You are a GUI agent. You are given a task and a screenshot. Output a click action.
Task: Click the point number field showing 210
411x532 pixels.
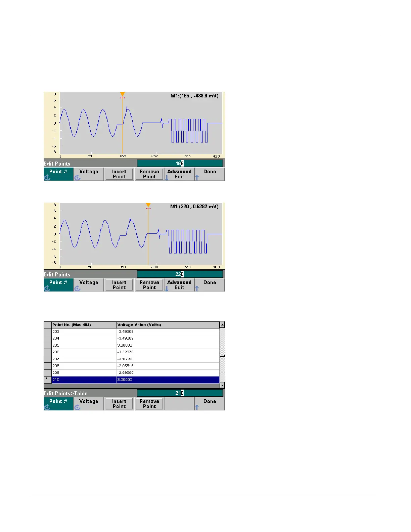click(180, 393)
